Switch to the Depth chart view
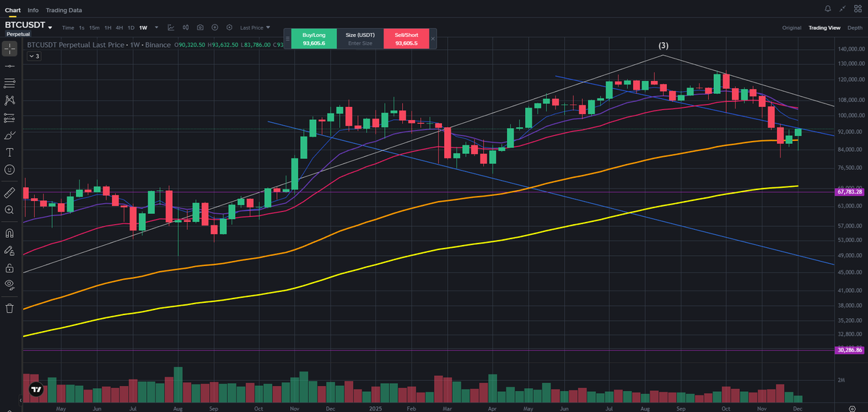 pyautogui.click(x=854, y=27)
